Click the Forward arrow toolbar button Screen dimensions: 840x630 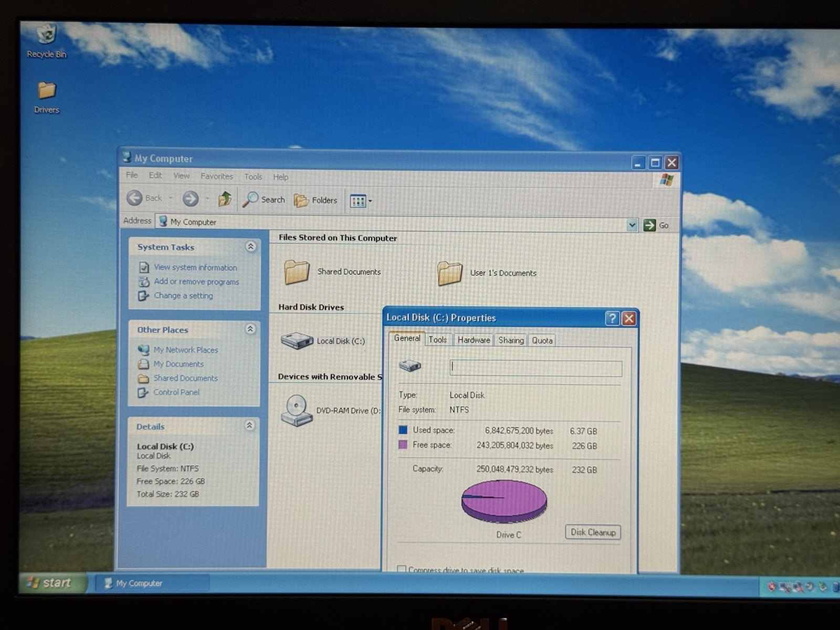coord(191,198)
